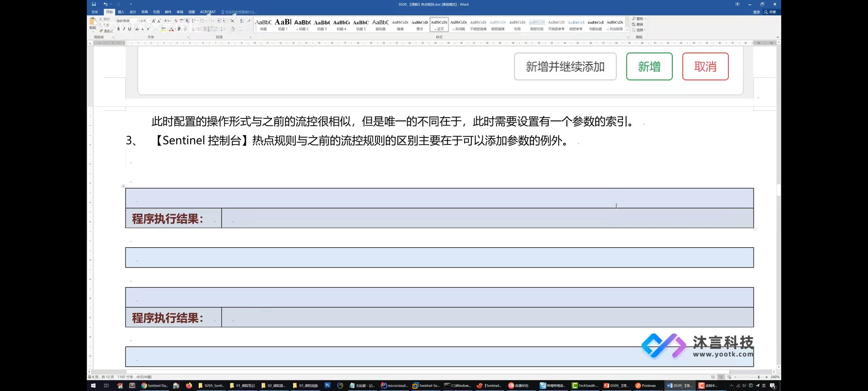
Task: Toggle Underline formatting
Action: [129, 29]
